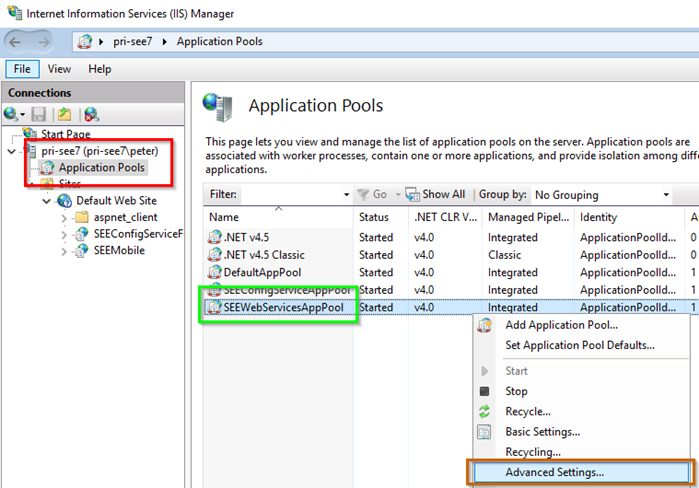Open breadcrumb arrow after pri-see7
Viewport: 699px width, 488px height.
164,42
